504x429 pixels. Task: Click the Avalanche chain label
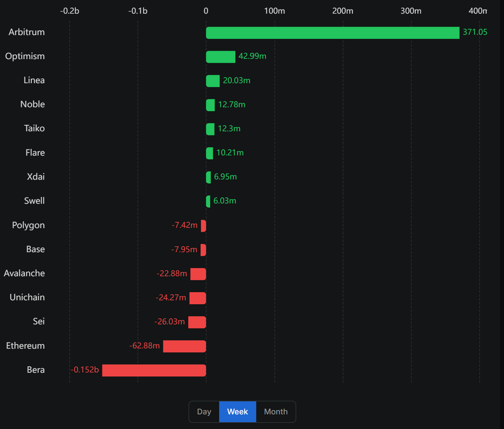tap(24, 273)
